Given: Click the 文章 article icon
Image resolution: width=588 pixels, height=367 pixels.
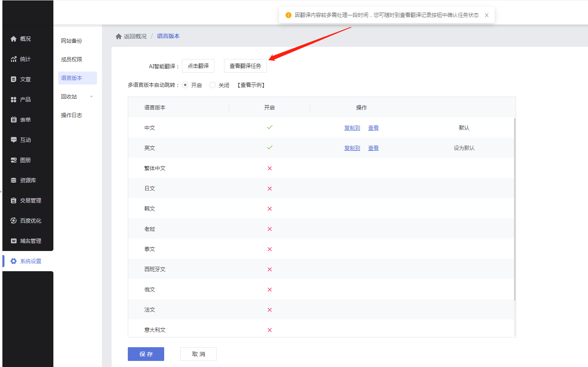Looking at the screenshot, I should point(13,79).
